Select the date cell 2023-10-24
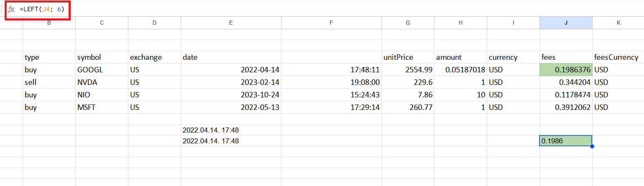Viewport: 644px width, 186px height. [x=231, y=95]
